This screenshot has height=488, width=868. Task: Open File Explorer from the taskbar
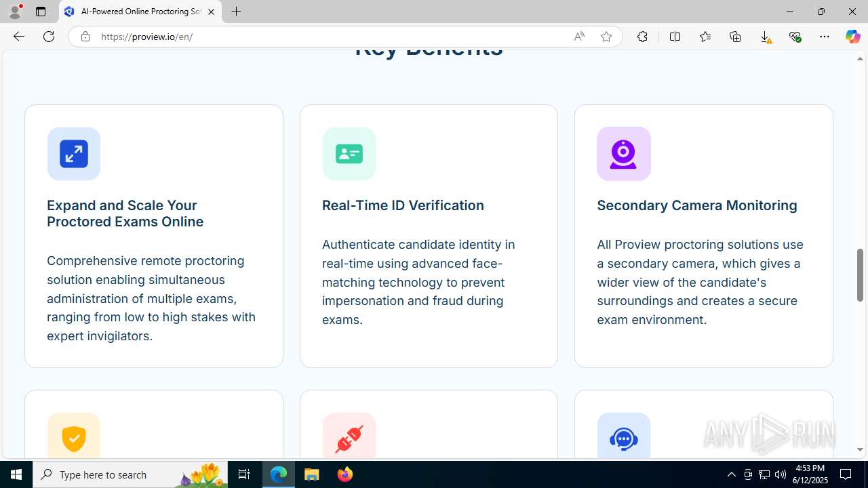[x=312, y=474]
